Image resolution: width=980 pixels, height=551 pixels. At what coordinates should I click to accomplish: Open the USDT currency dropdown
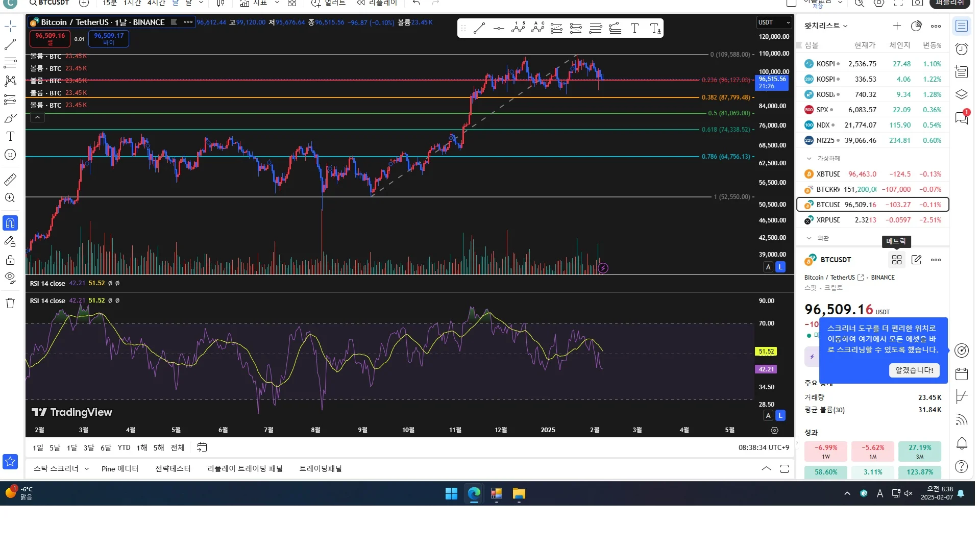click(x=774, y=22)
